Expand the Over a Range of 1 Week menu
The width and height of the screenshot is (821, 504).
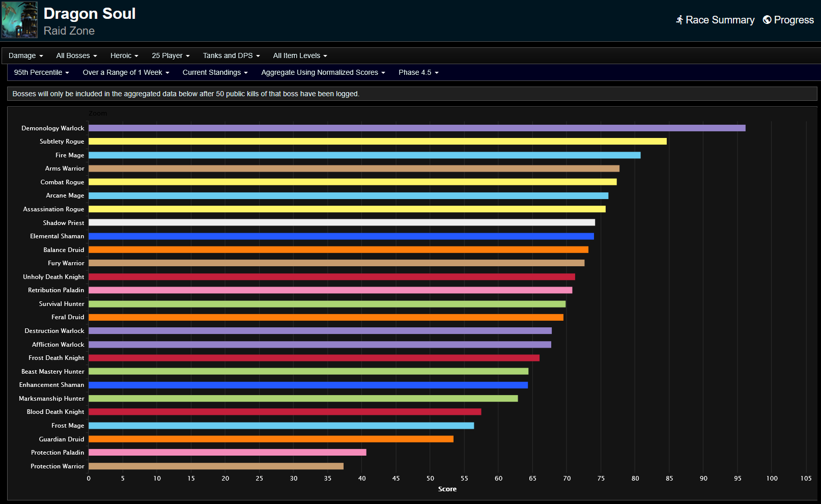point(126,72)
